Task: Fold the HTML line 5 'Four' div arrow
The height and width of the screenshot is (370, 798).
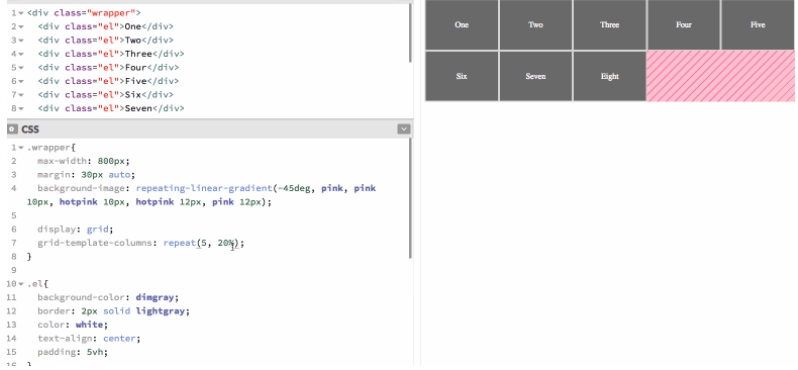Action: point(21,68)
